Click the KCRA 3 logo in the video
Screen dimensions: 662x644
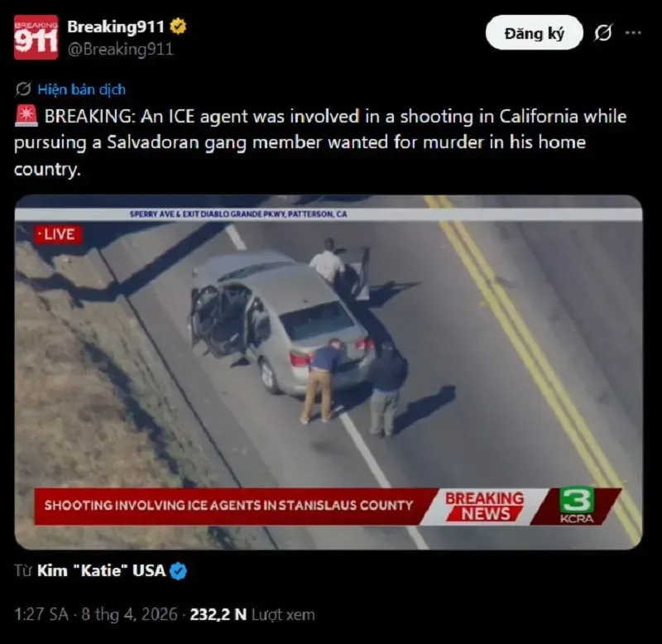click(x=576, y=506)
